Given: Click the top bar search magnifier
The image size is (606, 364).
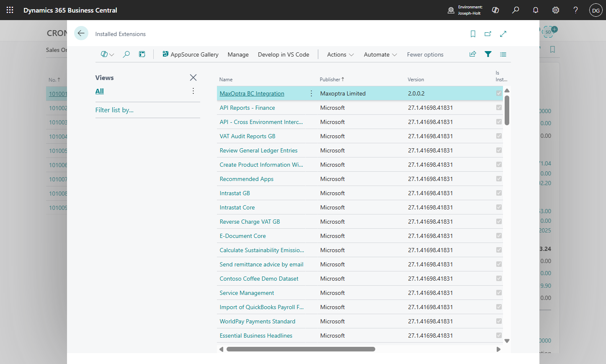Looking at the screenshot, I should 516,10.
